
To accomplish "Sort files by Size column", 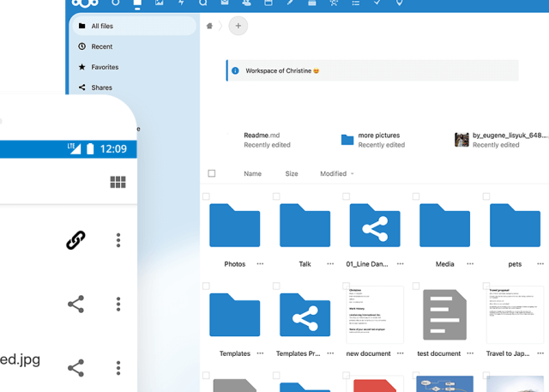I will tap(292, 173).
